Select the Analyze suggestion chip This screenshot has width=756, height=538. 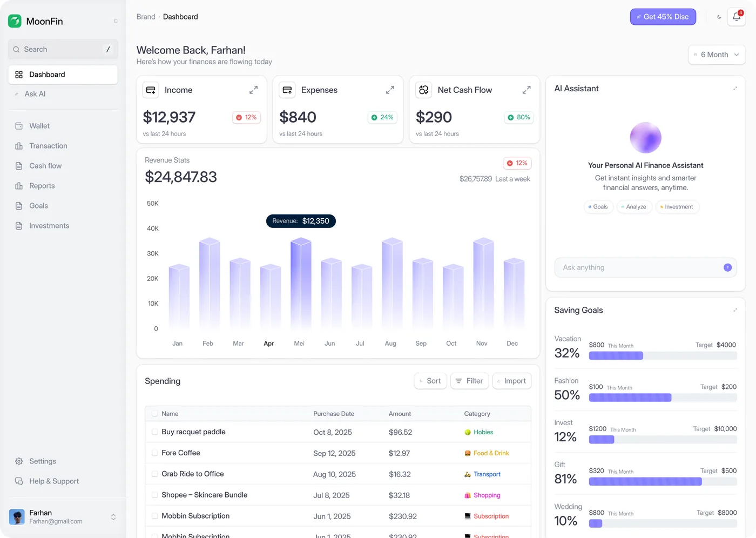[x=634, y=207]
